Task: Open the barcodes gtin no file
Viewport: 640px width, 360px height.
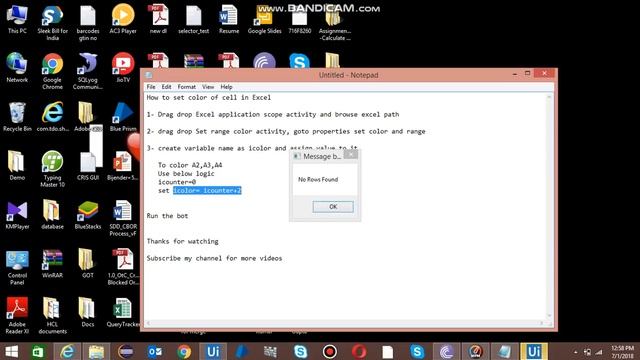Action: [x=88, y=23]
